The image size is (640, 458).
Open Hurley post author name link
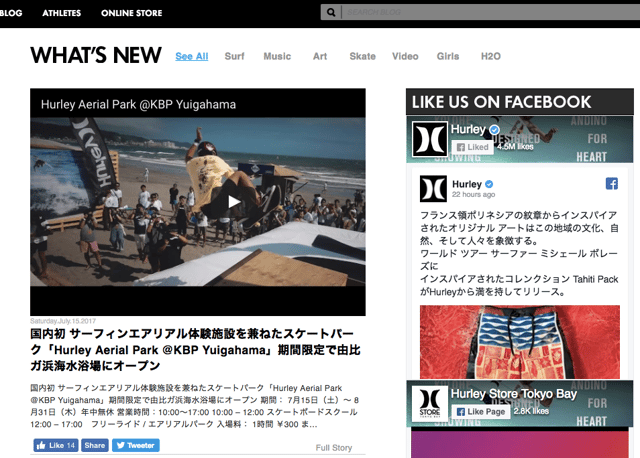coord(467,184)
